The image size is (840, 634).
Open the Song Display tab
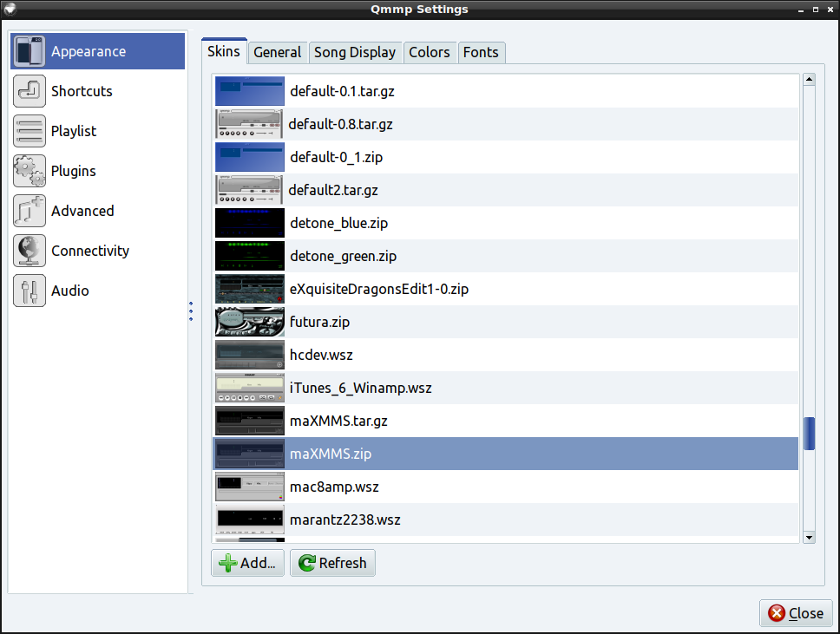pyautogui.click(x=355, y=52)
